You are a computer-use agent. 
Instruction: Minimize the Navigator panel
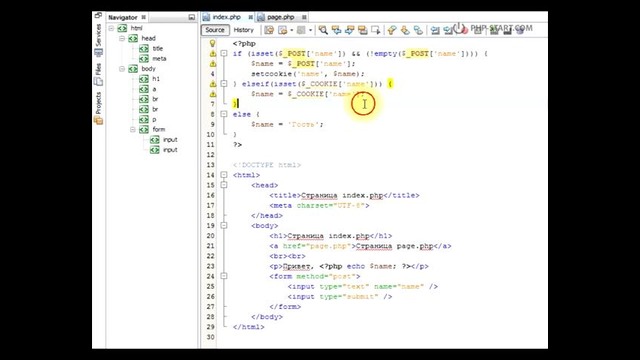[x=191, y=17]
